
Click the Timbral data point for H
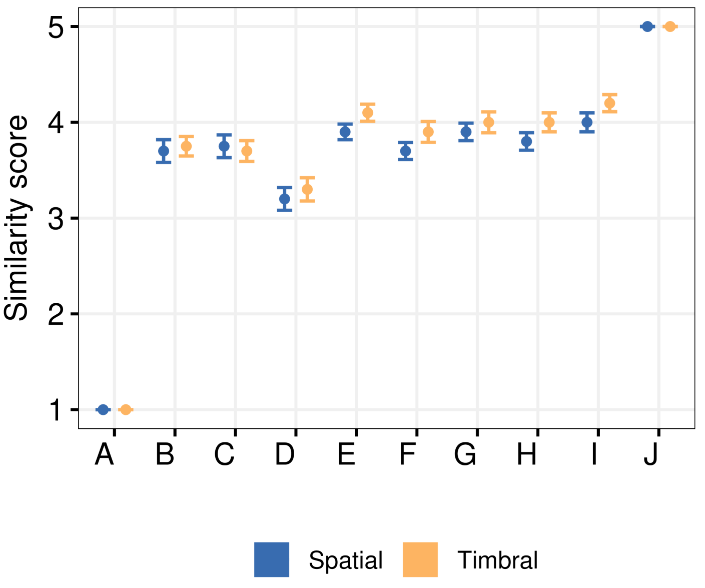tap(549, 122)
